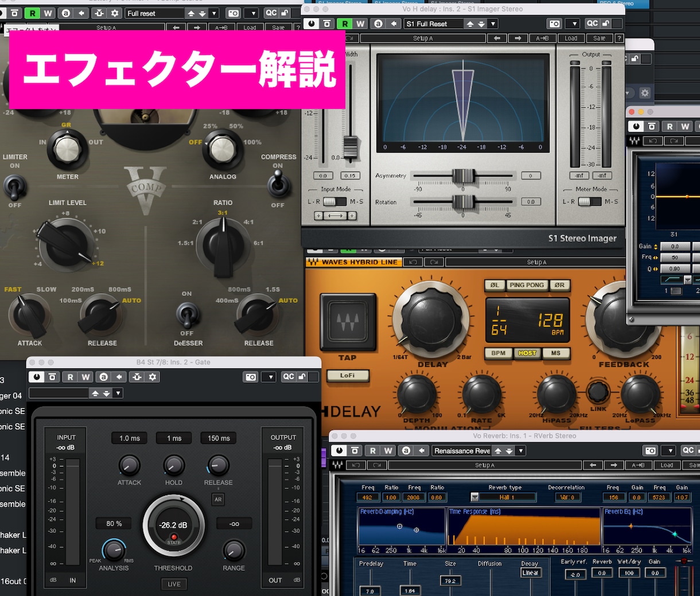This screenshot has width=700, height=596.
Task: Click the camera snapshot icon in Gate window
Action: pos(250,377)
